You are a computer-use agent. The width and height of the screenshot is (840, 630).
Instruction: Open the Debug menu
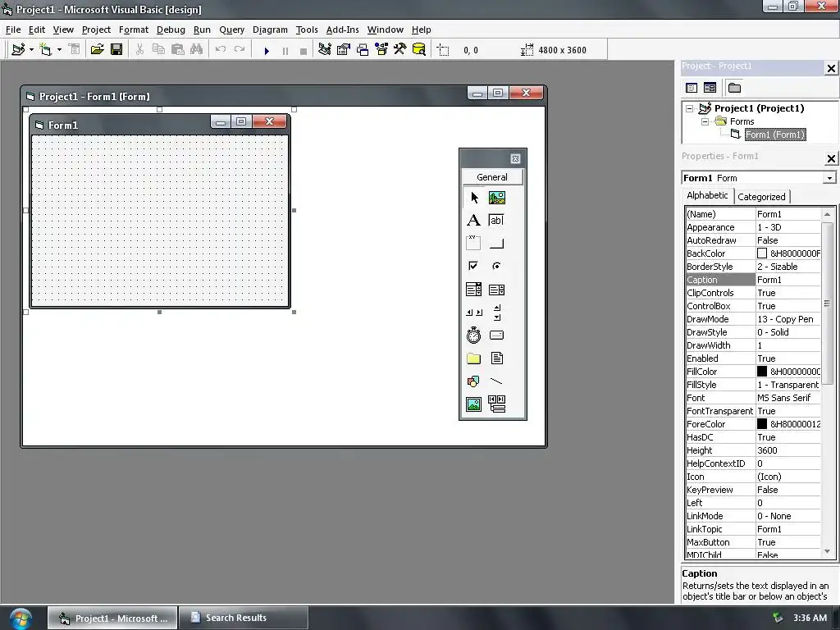171,30
